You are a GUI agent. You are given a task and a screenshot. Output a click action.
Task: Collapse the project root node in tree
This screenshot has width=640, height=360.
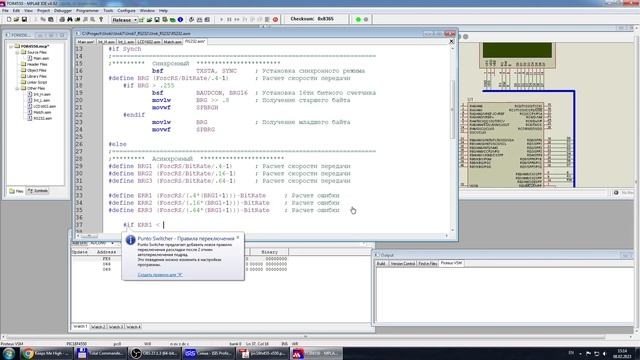[11, 47]
